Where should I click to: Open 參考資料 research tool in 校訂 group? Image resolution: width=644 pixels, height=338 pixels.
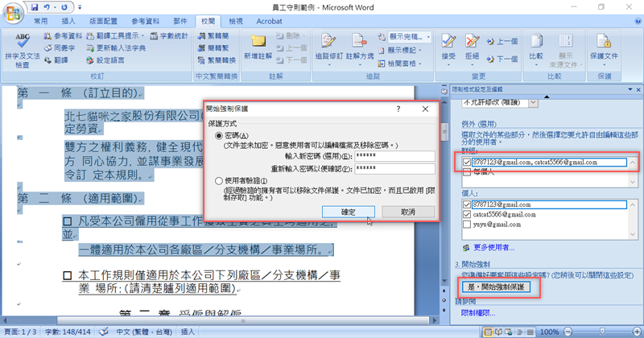(63, 36)
